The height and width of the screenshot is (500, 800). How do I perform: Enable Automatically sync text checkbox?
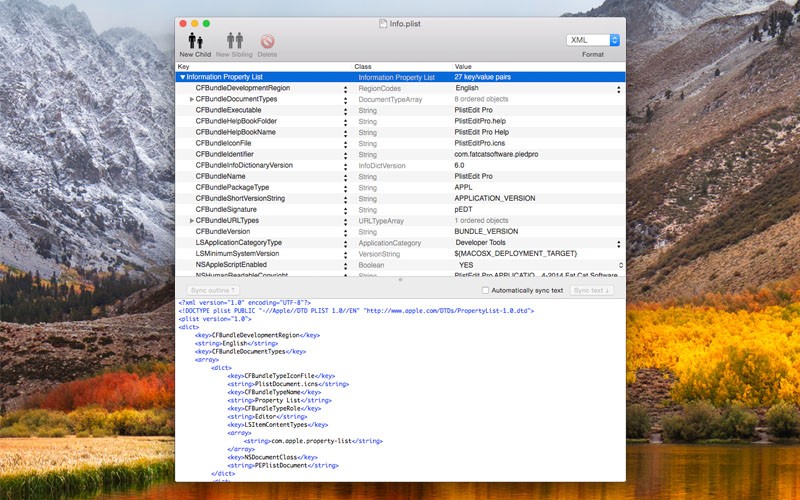click(x=485, y=290)
